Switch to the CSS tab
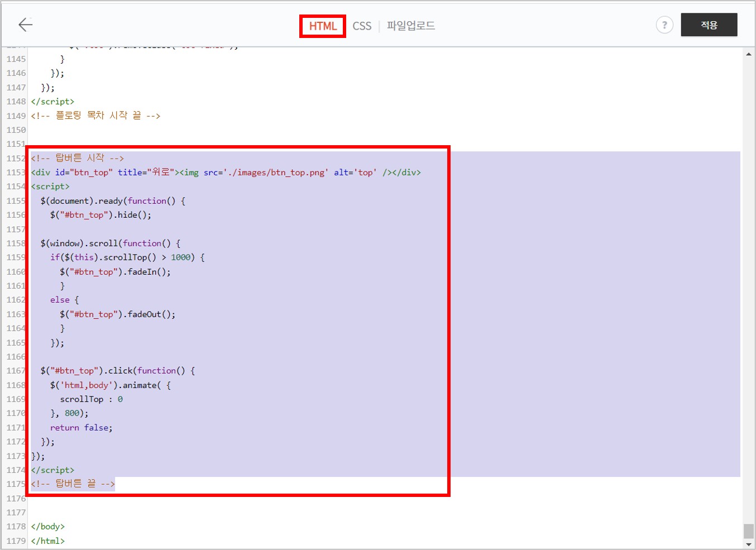Screen dimensions: 756x550 [x=362, y=26]
